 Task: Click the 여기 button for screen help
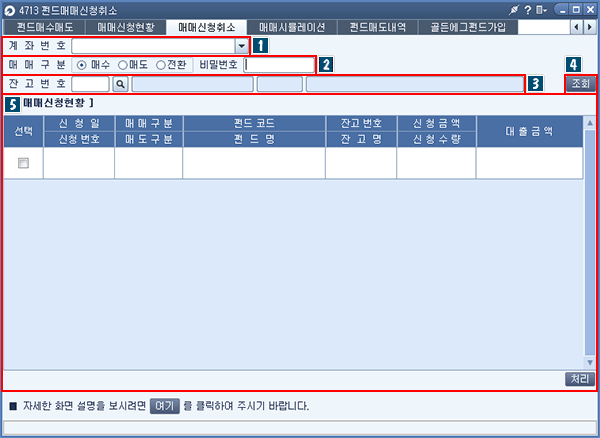[165, 405]
